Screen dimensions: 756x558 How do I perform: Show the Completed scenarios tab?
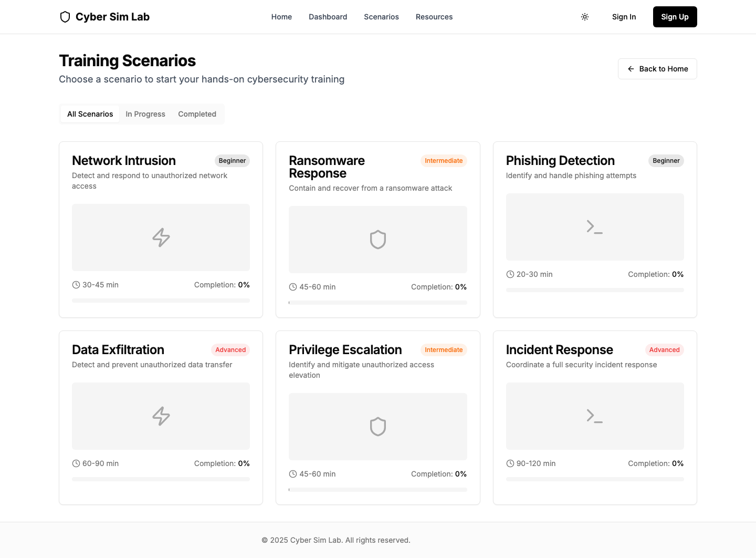point(197,114)
